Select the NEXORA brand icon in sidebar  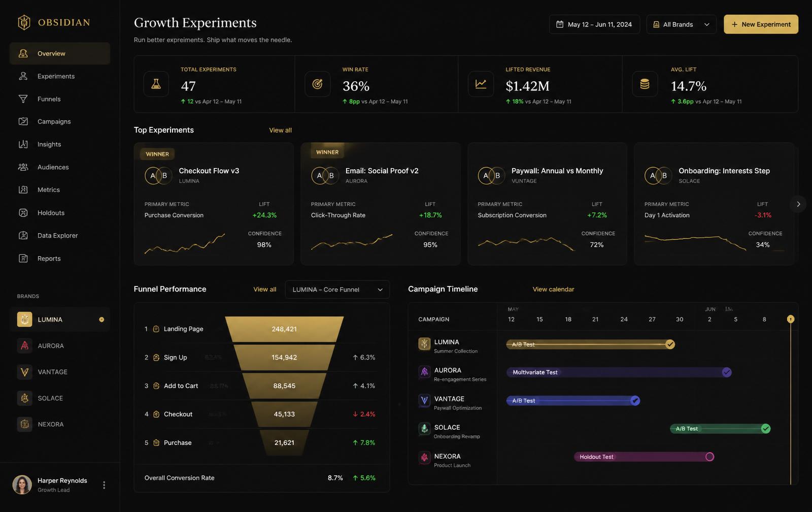click(x=24, y=424)
